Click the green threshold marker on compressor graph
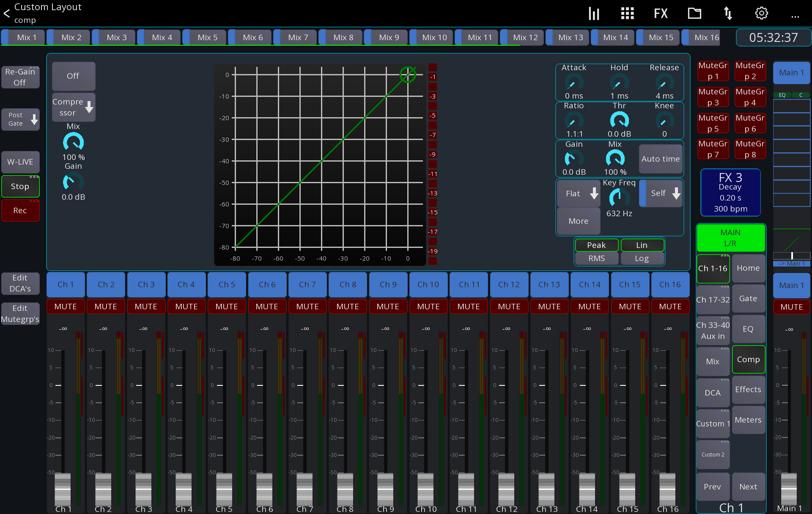This screenshot has height=514, width=812. 408,74
